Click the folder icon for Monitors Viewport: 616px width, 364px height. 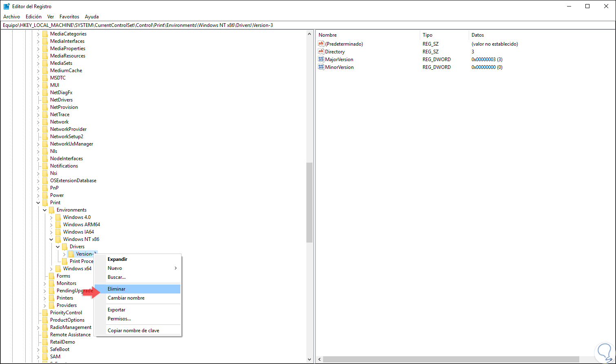[51, 283]
